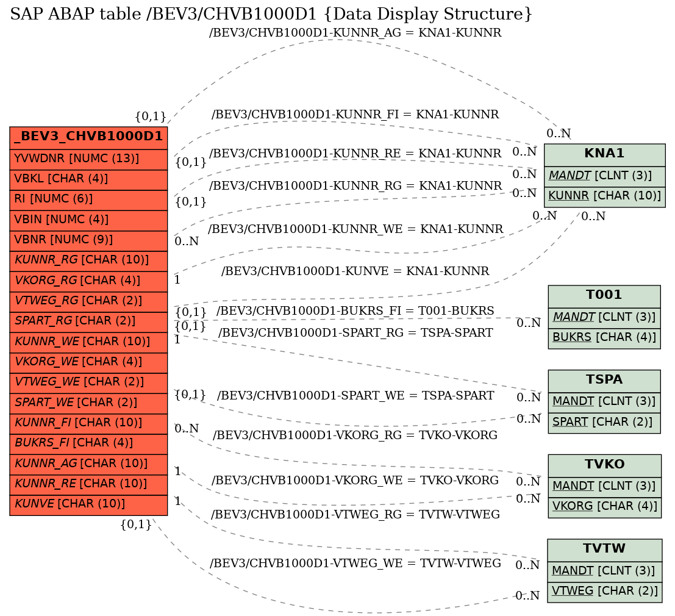The width and height of the screenshot is (675, 616).
Task: Open the TSPA table header
Action: 604,381
